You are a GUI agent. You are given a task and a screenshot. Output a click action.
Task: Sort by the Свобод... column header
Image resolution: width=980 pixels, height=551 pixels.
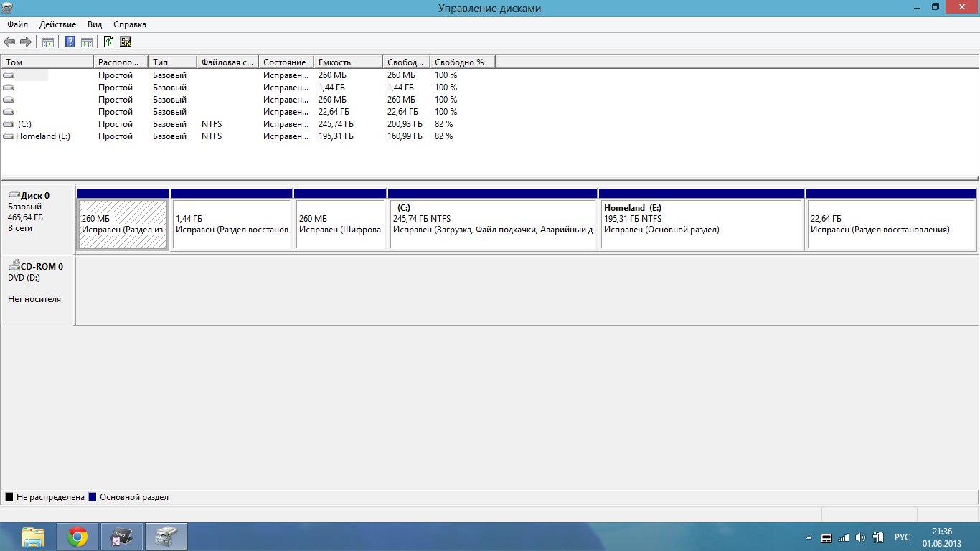tap(406, 62)
